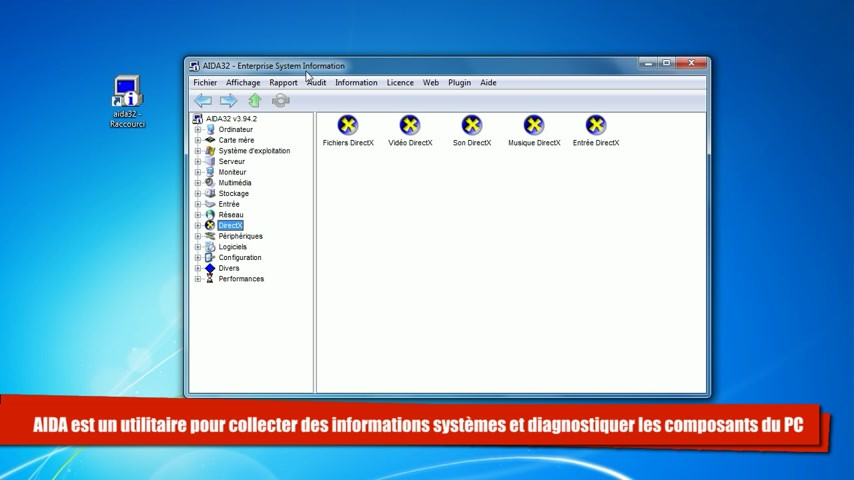
Task: Click the blue back arrow toolbar icon
Action: 202,101
